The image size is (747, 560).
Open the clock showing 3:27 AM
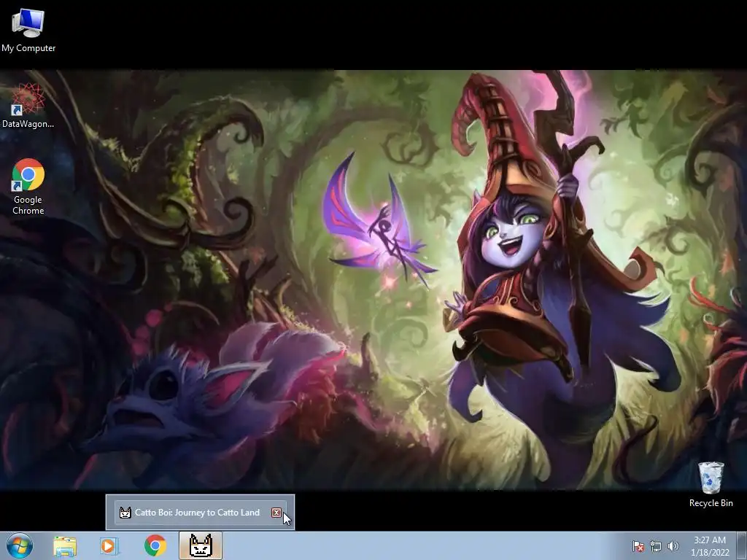pyautogui.click(x=710, y=546)
